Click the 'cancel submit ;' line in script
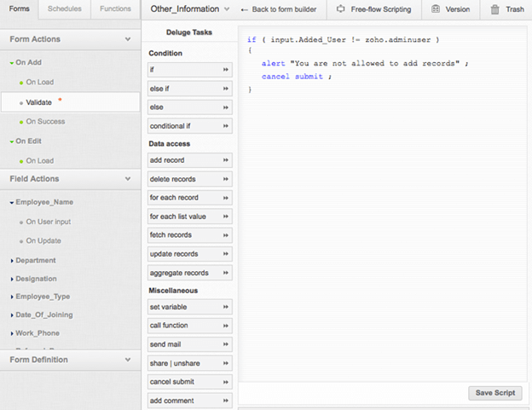The width and height of the screenshot is (532, 410). pos(297,77)
